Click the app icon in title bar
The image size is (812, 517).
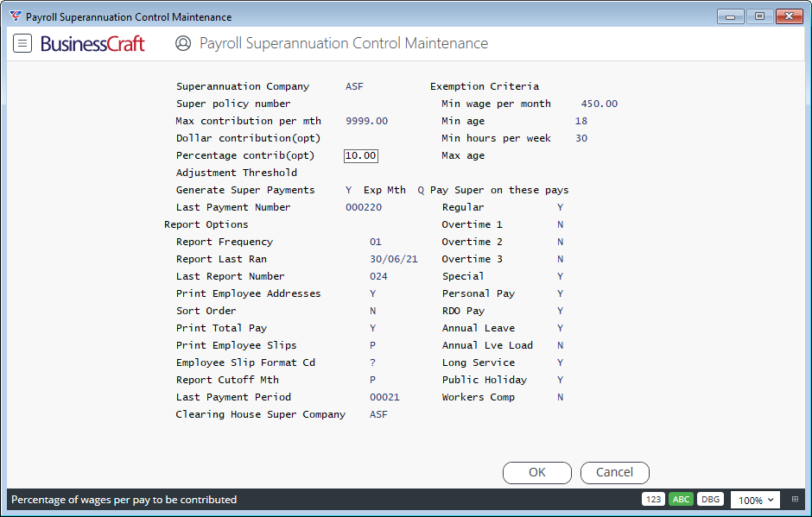[x=16, y=16]
